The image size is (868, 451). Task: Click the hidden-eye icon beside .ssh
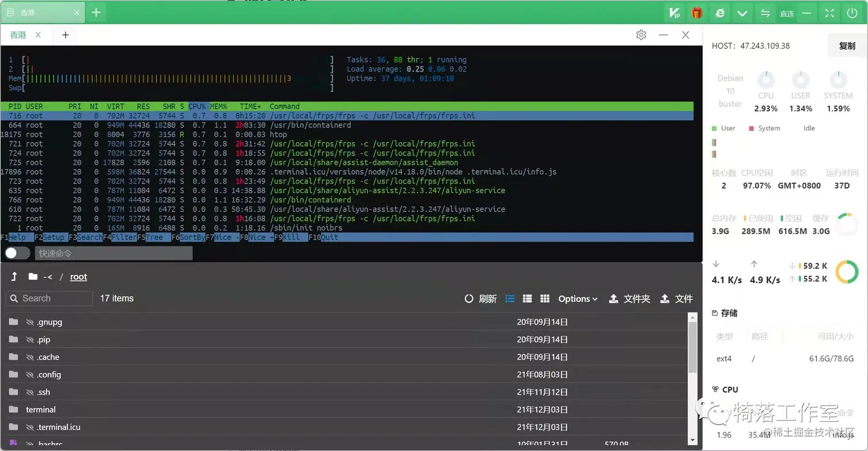click(30, 392)
